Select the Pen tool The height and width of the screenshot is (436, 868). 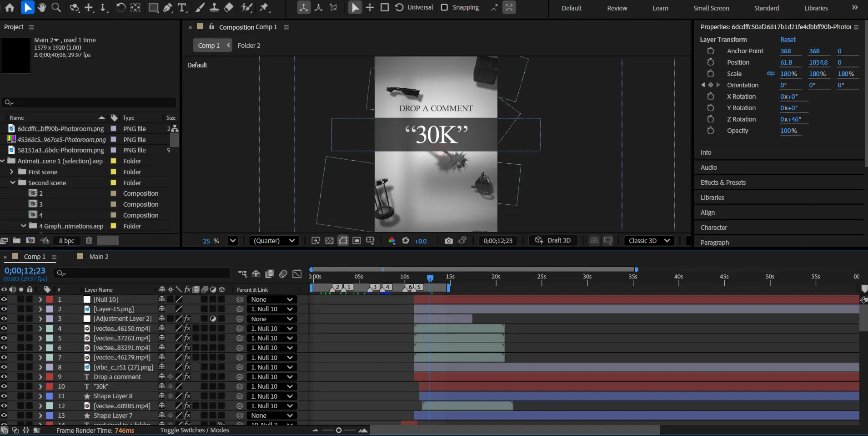[x=168, y=7]
